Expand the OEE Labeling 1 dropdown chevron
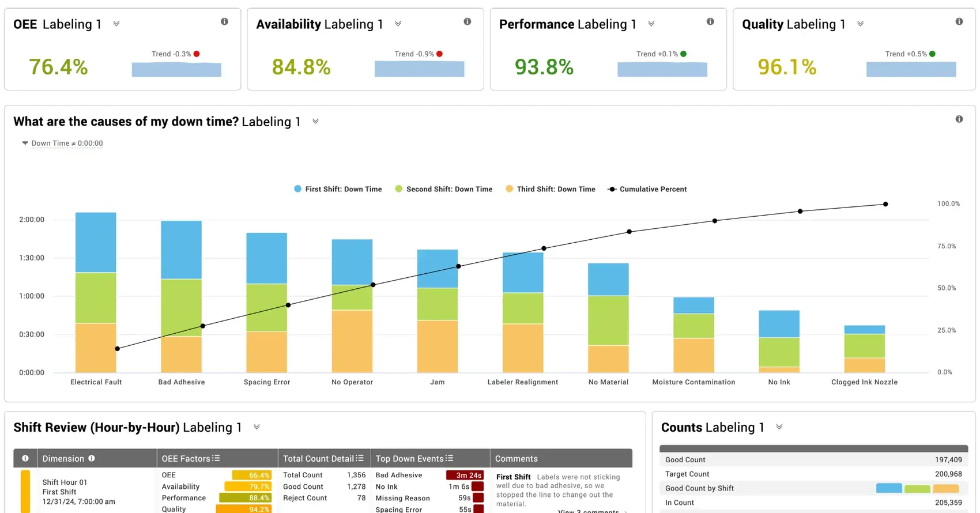Screen dimensions: 980x513 click(116, 24)
